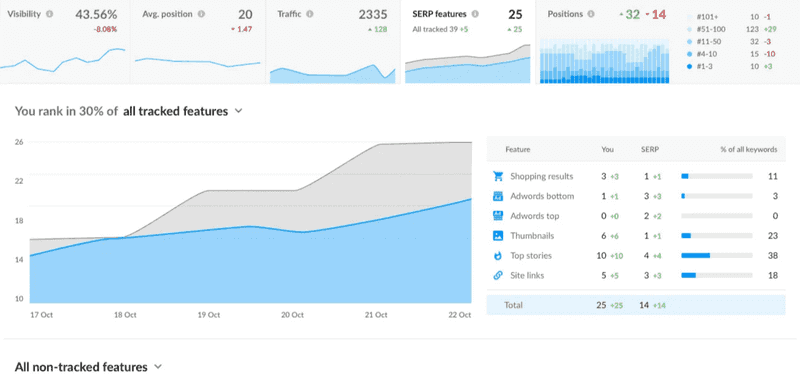Click the Positions stacked bar chart
The height and width of the screenshot is (375, 800).
(x=604, y=61)
